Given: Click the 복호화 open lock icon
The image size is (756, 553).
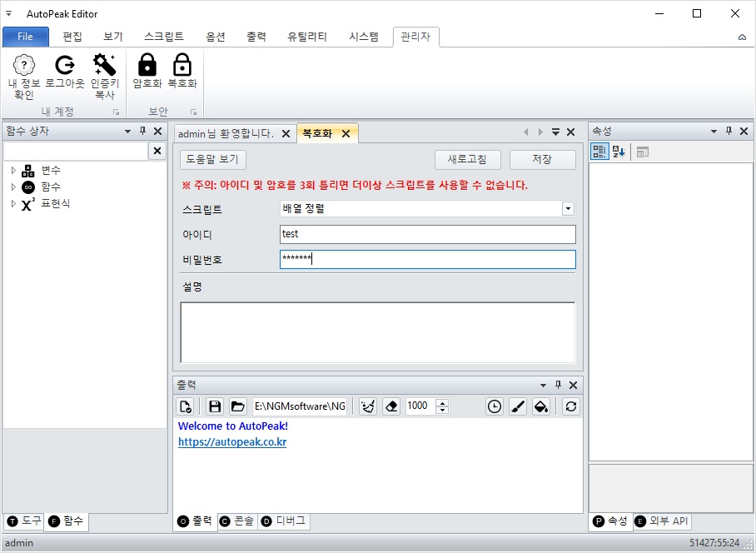Looking at the screenshot, I should point(182,65).
